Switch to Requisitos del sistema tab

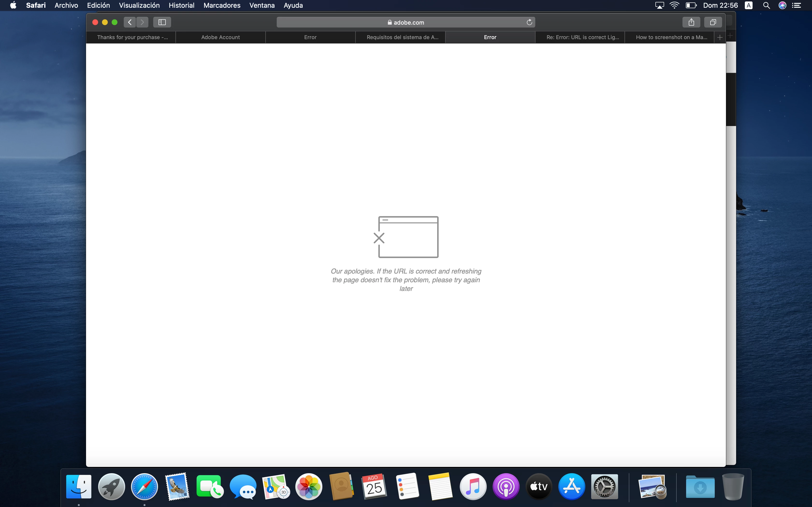coord(402,37)
